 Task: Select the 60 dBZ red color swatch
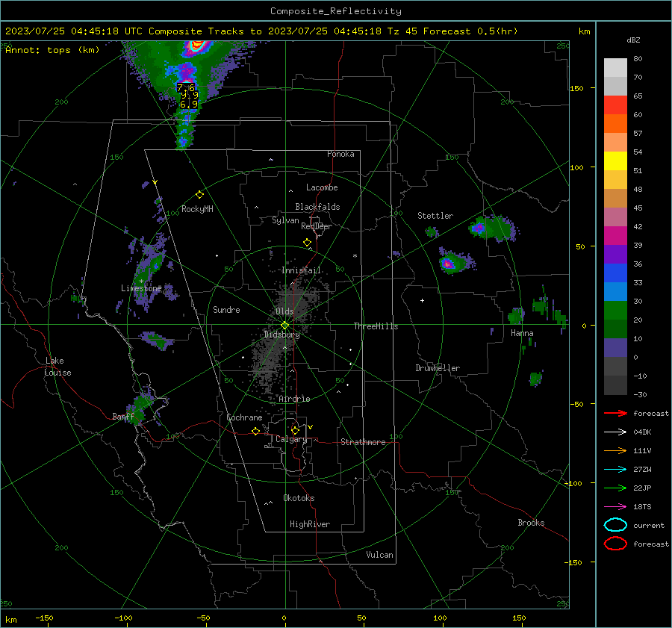[x=615, y=105]
